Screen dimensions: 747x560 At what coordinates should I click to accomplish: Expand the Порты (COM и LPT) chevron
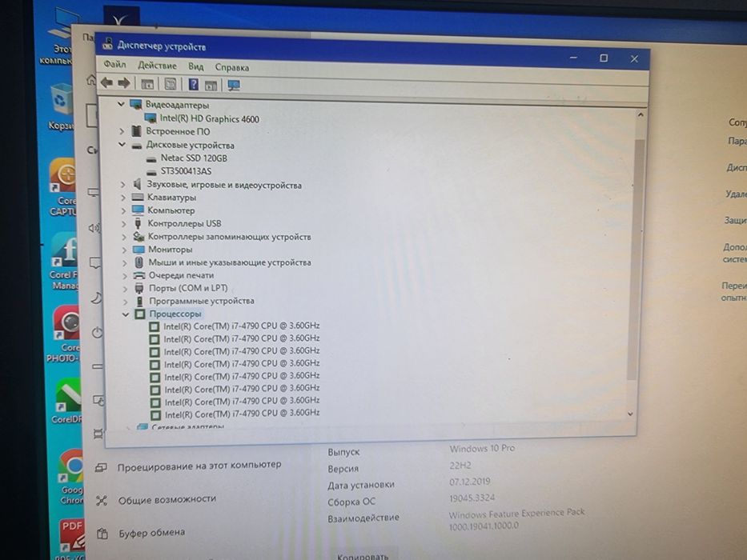125,288
